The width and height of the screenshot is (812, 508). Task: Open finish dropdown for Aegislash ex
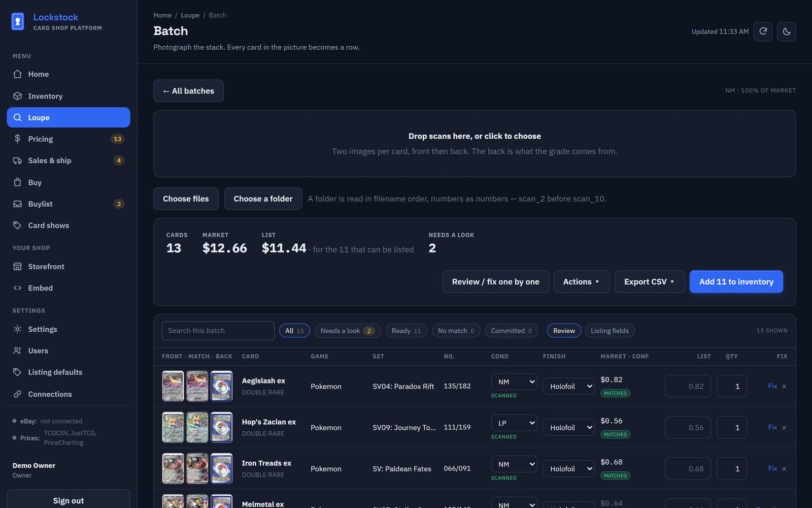click(x=568, y=387)
